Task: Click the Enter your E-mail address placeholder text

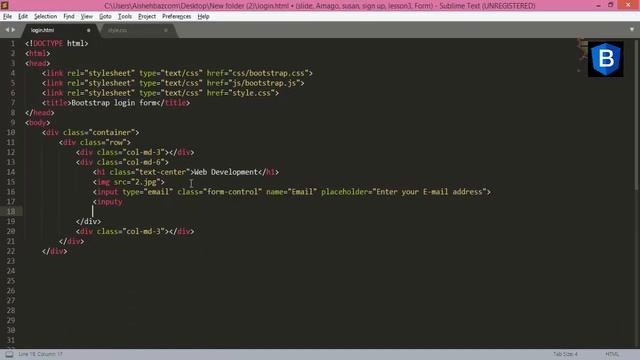Action: [429, 192]
